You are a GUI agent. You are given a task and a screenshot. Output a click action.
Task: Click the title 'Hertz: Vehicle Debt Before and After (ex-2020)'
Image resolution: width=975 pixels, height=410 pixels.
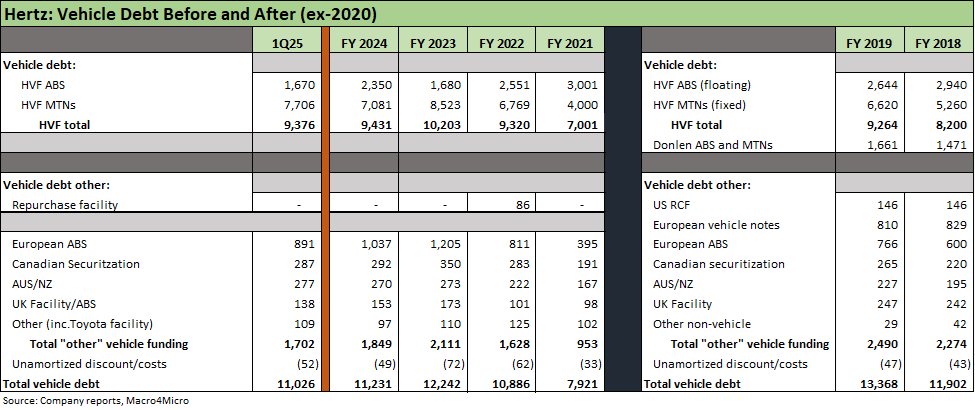coord(190,13)
